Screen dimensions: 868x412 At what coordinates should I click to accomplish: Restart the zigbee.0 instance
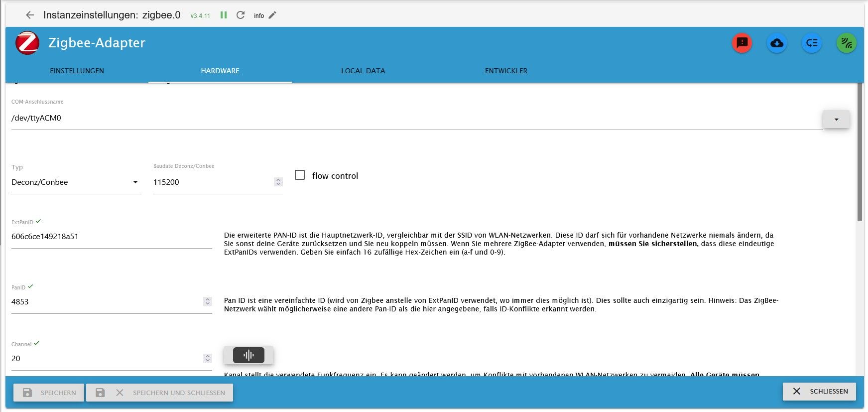(x=241, y=15)
